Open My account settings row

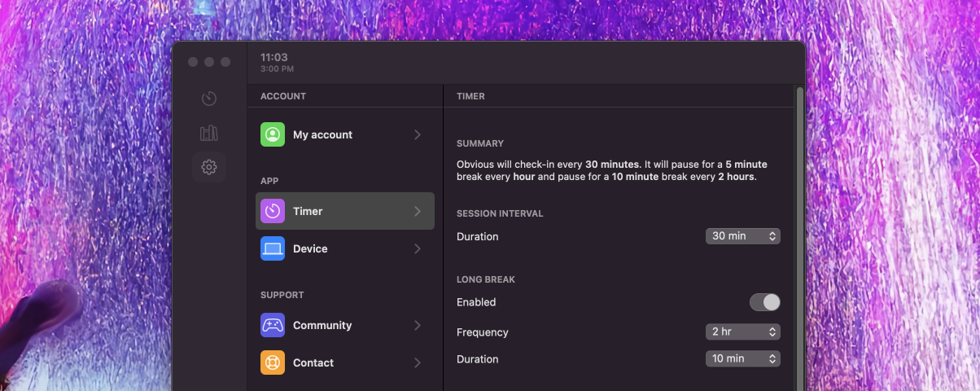pos(345,134)
